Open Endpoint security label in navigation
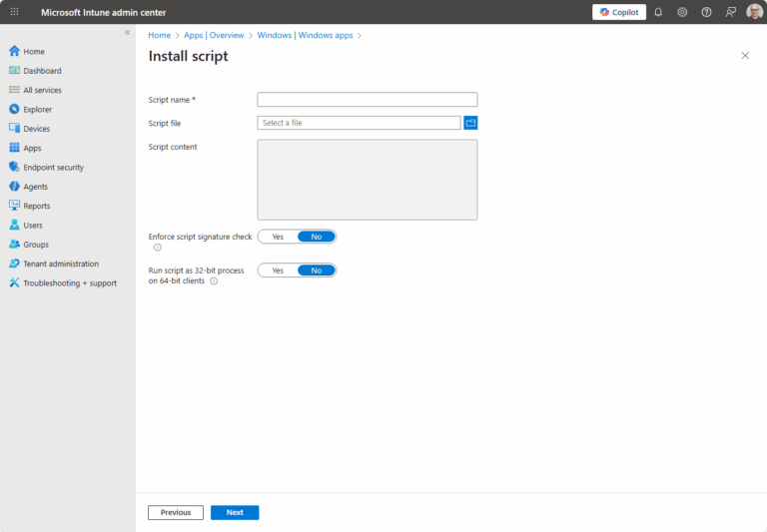Image resolution: width=767 pixels, height=532 pixels. (53, 168)
